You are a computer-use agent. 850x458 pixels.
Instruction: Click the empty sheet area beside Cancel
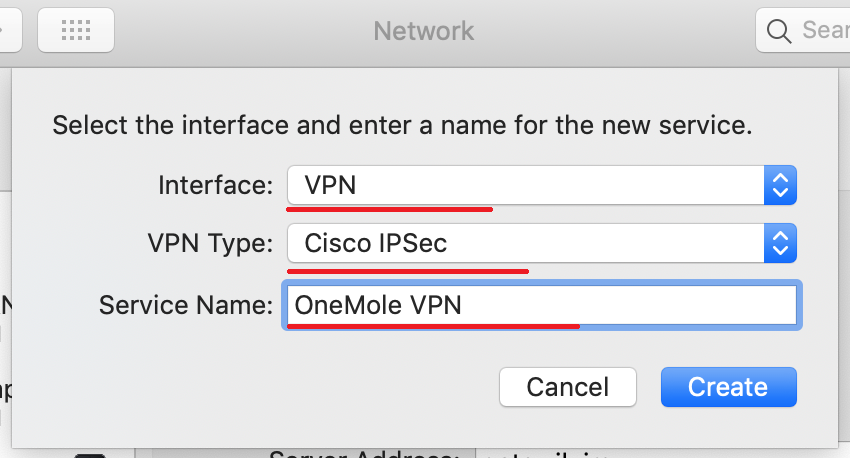(x=271, y=387)
